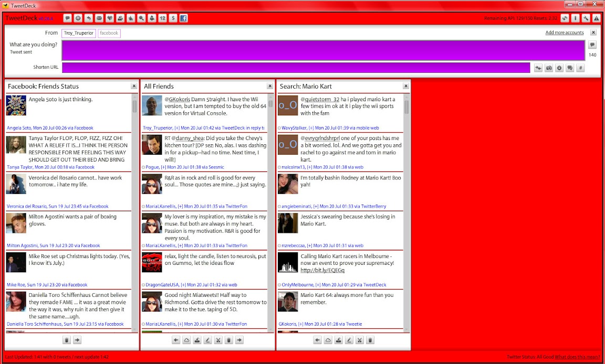Move All Friends column right arrow

239,340
